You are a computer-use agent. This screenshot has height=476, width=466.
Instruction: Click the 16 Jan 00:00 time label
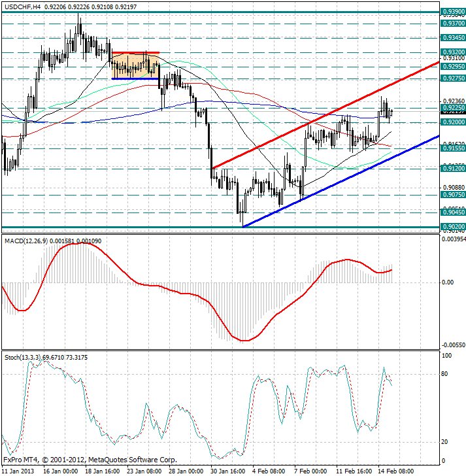[61, 471]
